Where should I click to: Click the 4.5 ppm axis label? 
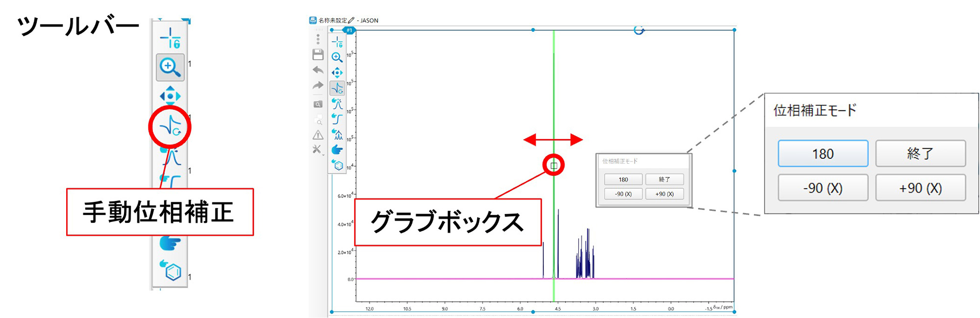click(558, 309)
